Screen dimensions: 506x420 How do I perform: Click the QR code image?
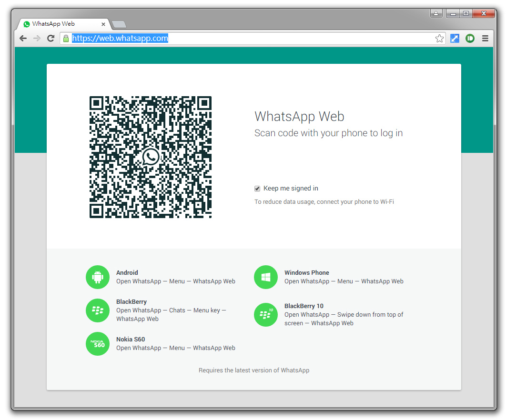click(151, 157)
